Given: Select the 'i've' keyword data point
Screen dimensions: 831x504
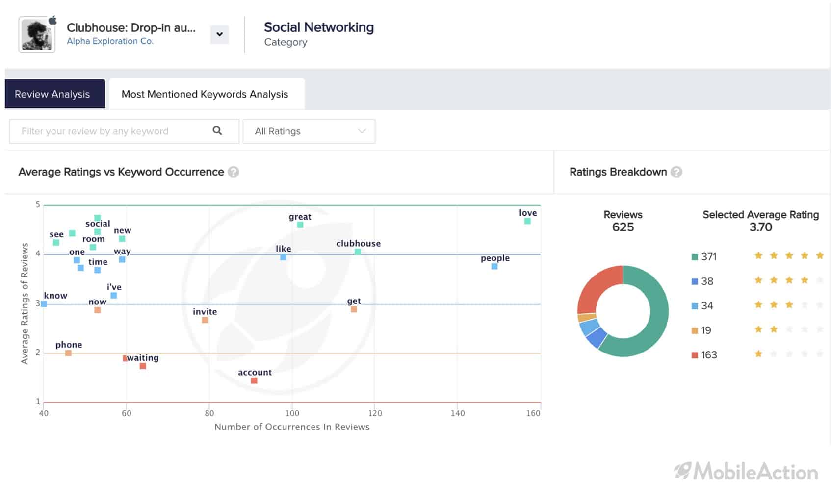Looking at the screenshot, I should pos(114,295).
